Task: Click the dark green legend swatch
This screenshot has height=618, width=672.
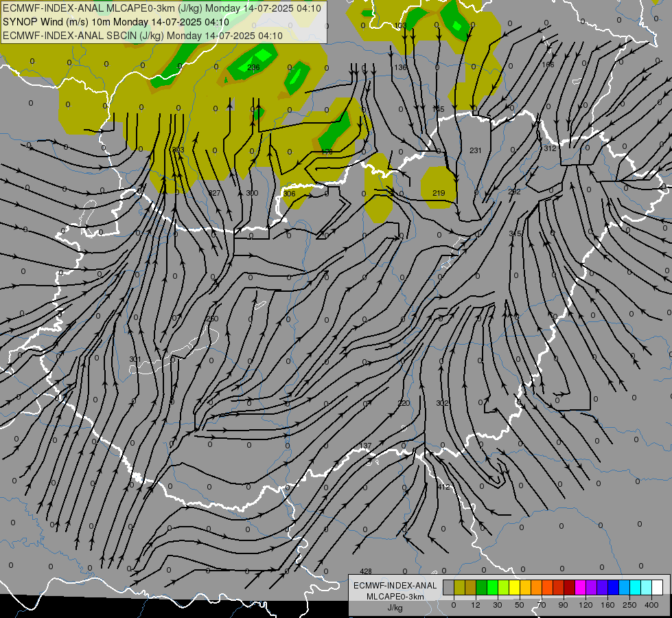Action: [481, 587]
